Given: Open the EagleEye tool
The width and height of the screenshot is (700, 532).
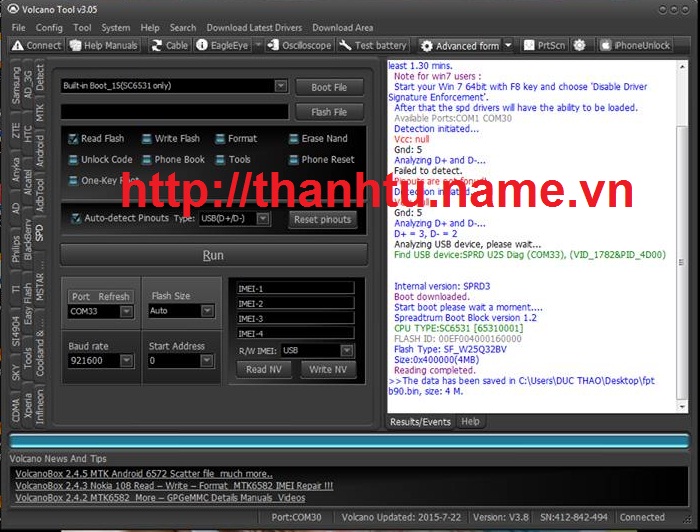Looking at the screenshot, I should 222,45.
